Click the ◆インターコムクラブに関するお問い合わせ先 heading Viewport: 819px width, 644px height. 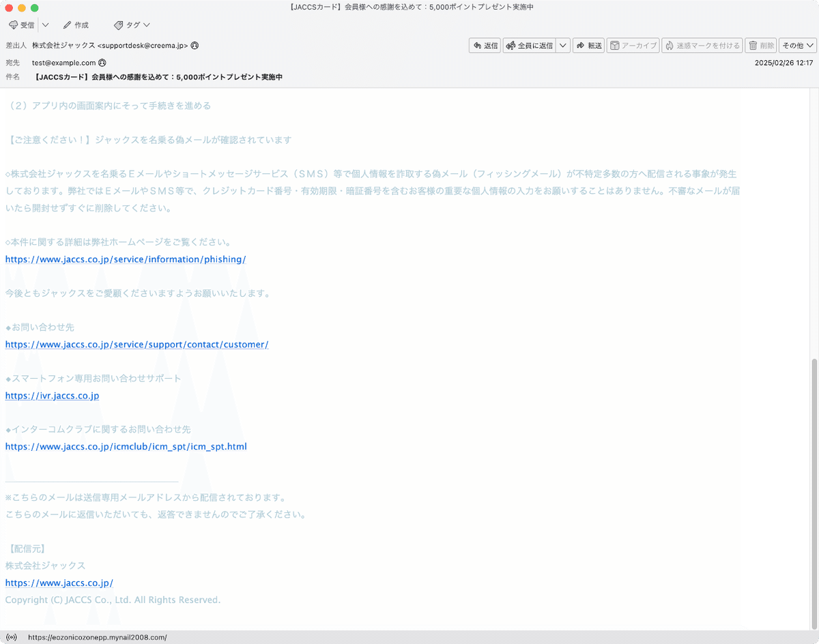pyautogui.click(x=98, y=430)
